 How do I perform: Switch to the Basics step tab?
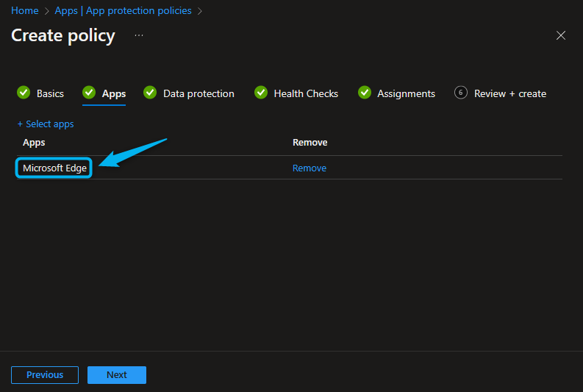tap(50, 93)
